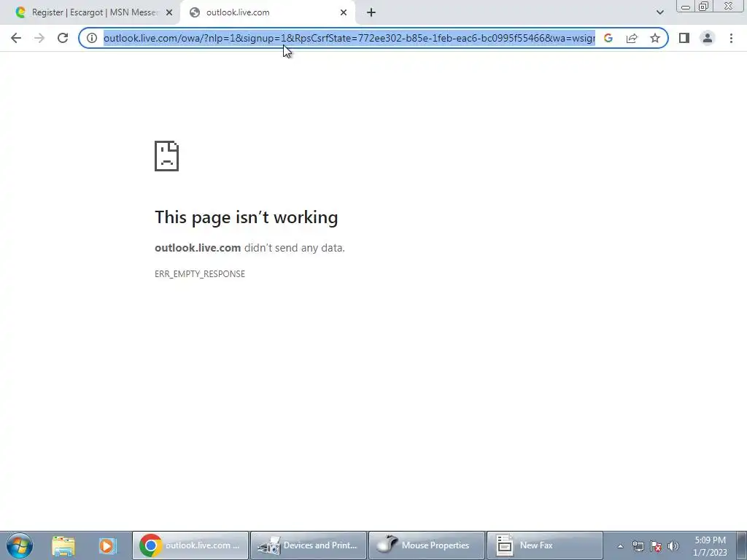Screen dimensions: 747x560
Task: Open Windows Explorer from the taskbar
Action: [x=63, y=545]
